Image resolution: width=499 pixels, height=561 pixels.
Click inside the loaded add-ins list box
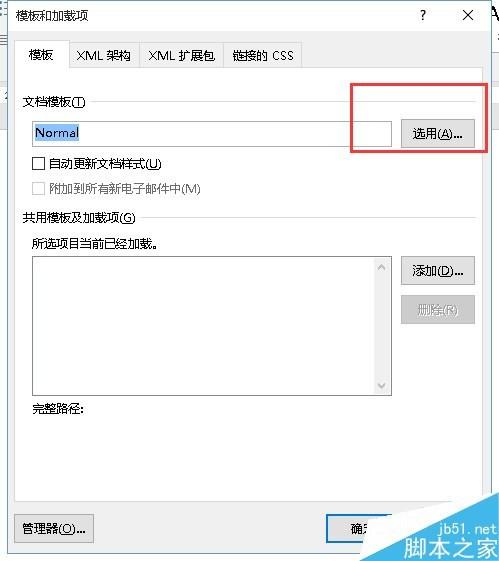tap(203, 326)
